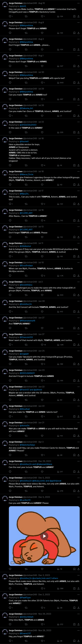
Task: Reply to the Jul 26 Fan-Dons tweet
Action: coord(10,116)
